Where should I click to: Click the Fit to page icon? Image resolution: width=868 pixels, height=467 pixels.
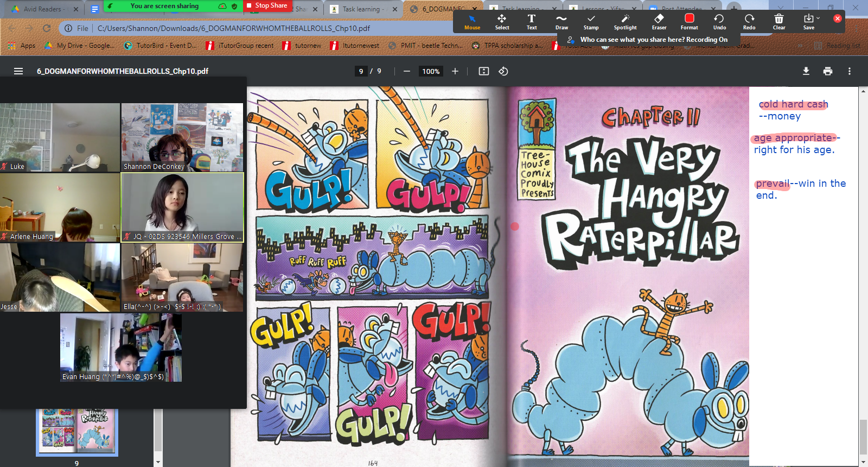click(x=484, y=71)
